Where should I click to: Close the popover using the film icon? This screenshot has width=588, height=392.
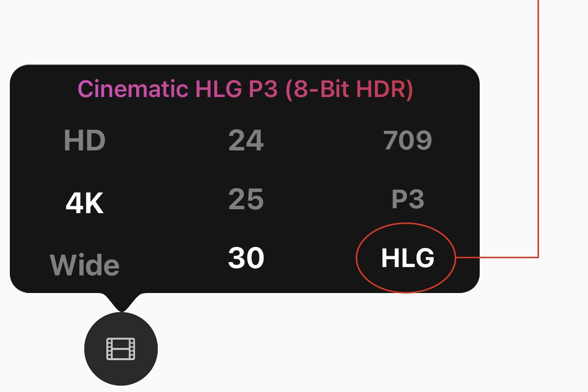pos(121,349)
